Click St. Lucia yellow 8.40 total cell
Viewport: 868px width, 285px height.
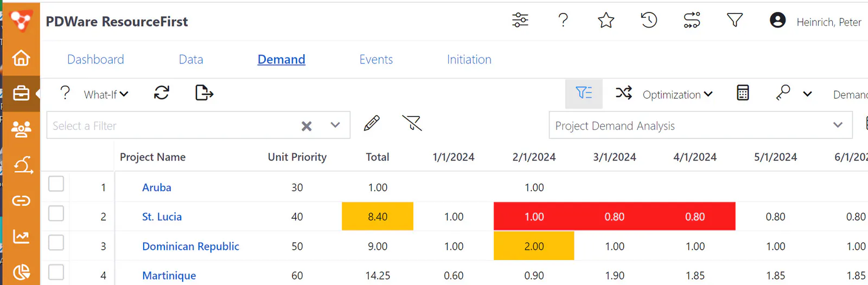(378, 216)
